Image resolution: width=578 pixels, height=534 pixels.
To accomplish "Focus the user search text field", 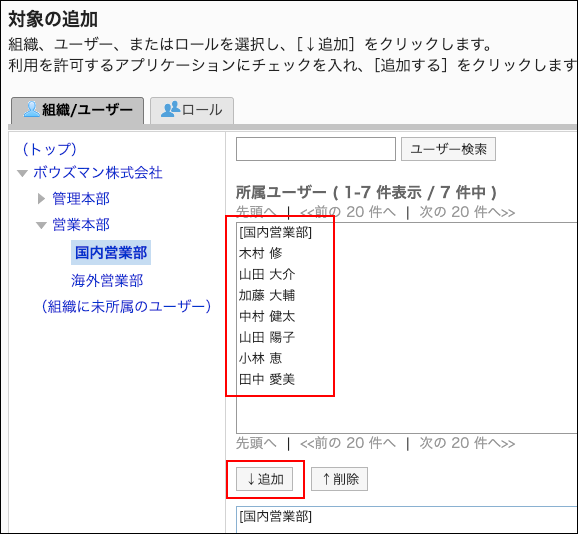I will point(316,149).
